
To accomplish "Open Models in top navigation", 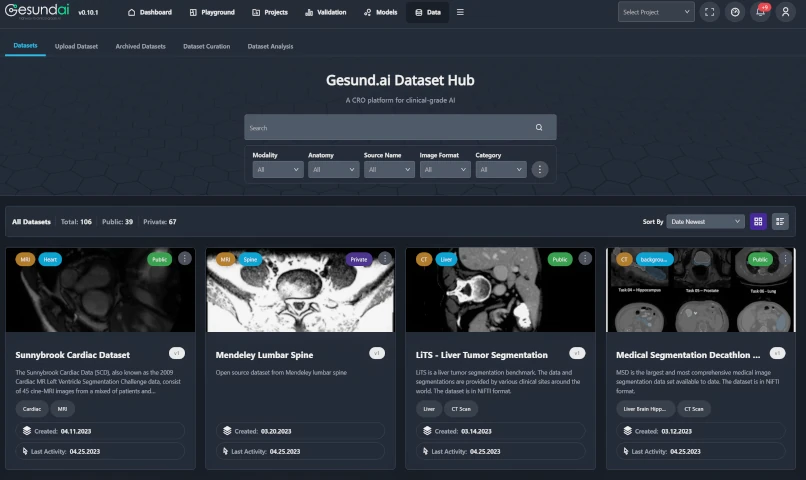I will 380,12.
